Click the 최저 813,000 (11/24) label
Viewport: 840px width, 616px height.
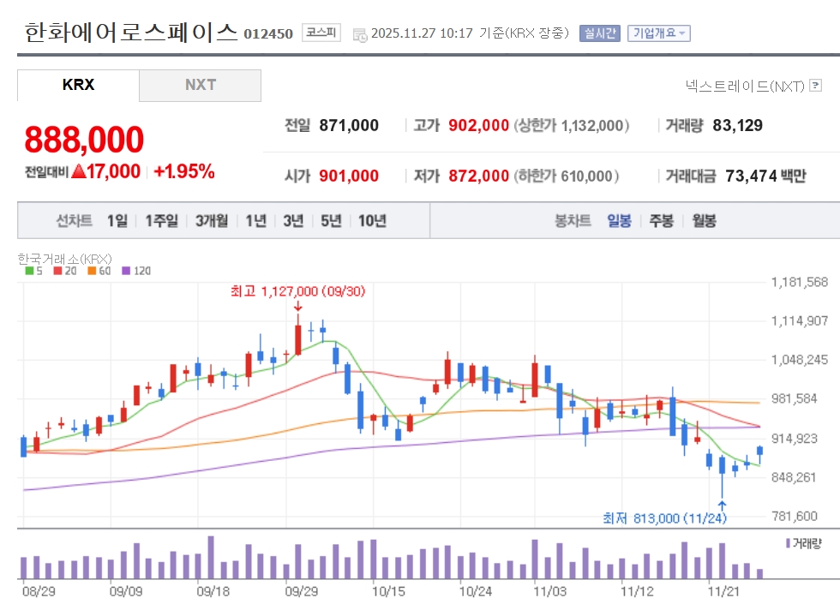[x=665, y=518]
